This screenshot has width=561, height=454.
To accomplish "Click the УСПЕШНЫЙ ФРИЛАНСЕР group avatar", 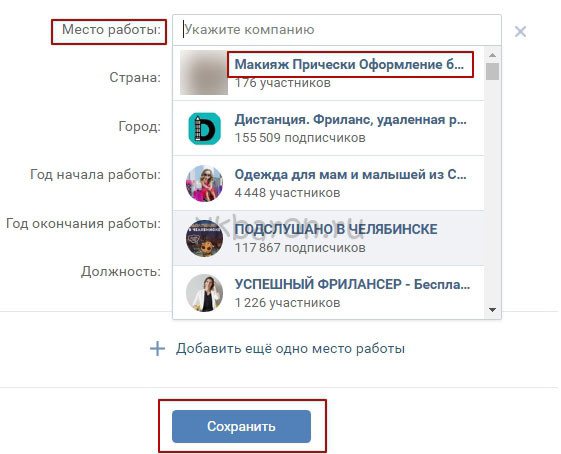I will pos(204,293).
